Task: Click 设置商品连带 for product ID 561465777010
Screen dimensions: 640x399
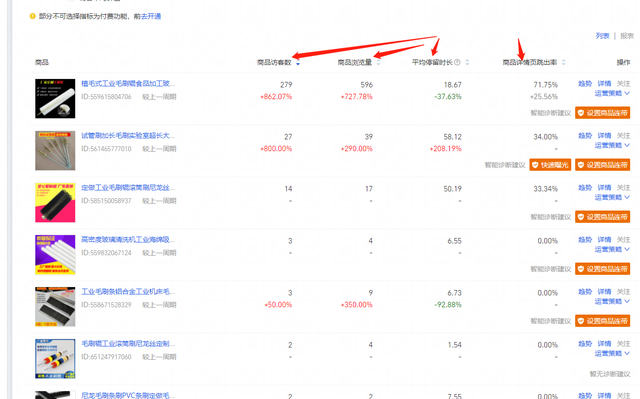Action: [602, 165]
